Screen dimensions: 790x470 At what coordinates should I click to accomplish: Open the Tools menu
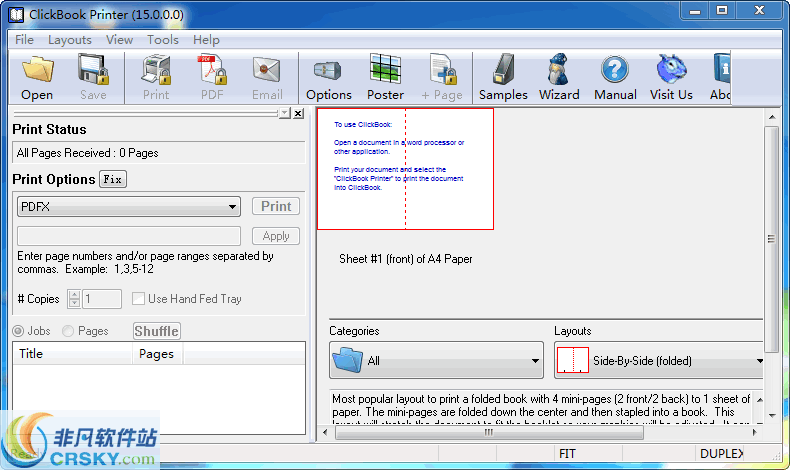[163, 40]
